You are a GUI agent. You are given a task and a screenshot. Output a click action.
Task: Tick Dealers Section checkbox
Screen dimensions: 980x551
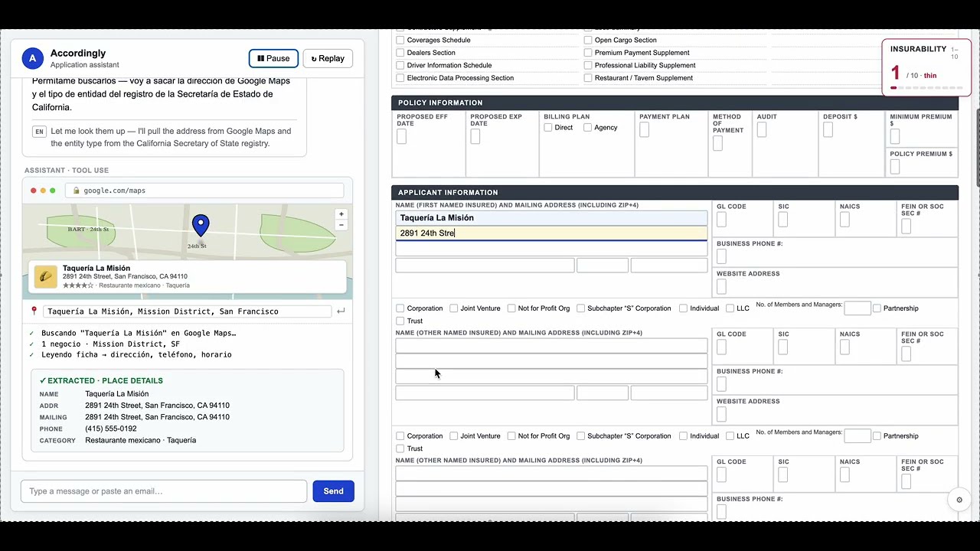coord(400,53)
